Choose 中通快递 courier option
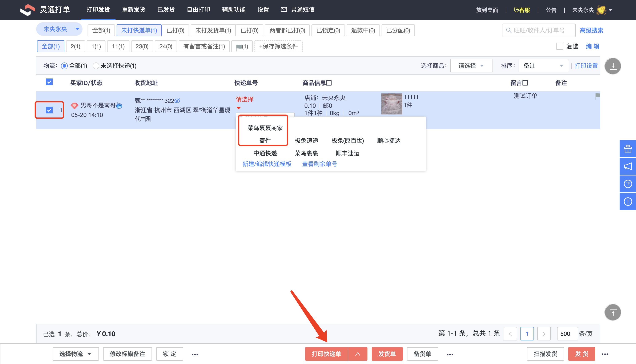Screen dimensions: 636x364 [x=265, y=153]
